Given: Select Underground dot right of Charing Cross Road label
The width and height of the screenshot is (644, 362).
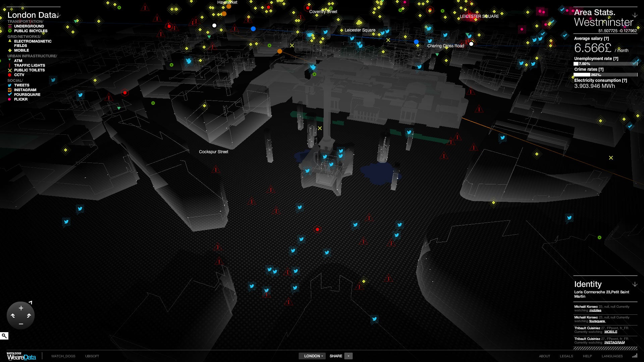Looking at the screenshot, I should pyautogui.click(x=471, y=44).
